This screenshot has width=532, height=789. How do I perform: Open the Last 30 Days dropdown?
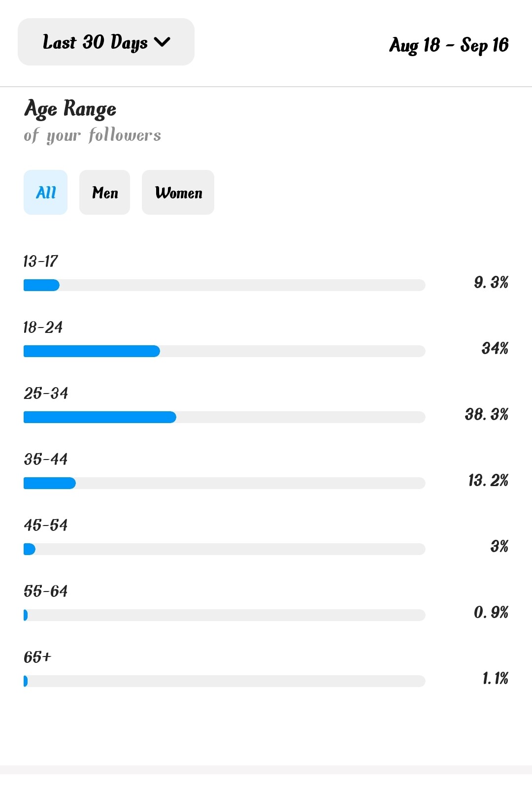(106, 42)
